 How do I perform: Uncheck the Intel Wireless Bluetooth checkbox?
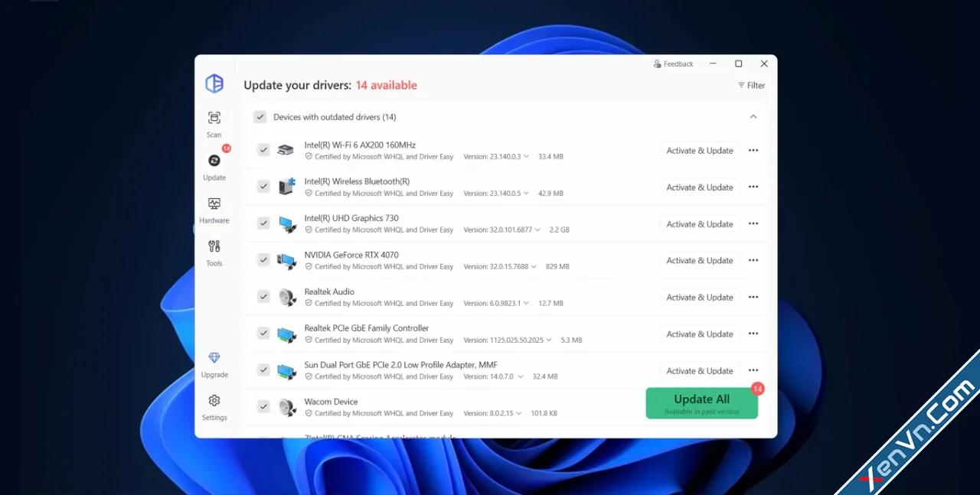tap(263, 187)
